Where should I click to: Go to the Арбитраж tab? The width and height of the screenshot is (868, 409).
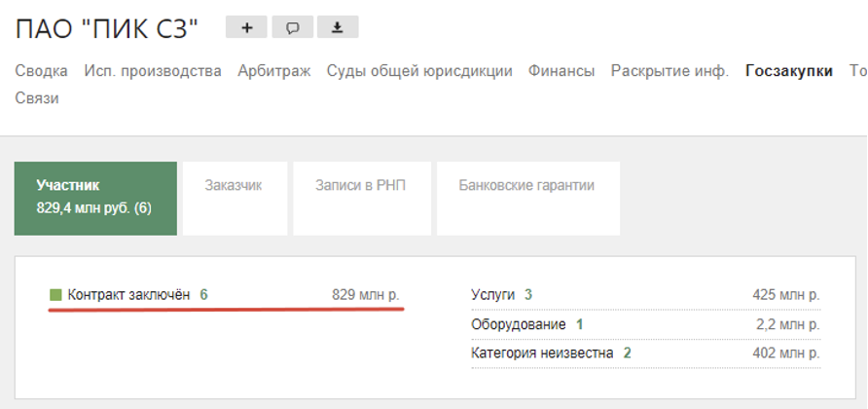click(273, 71)
